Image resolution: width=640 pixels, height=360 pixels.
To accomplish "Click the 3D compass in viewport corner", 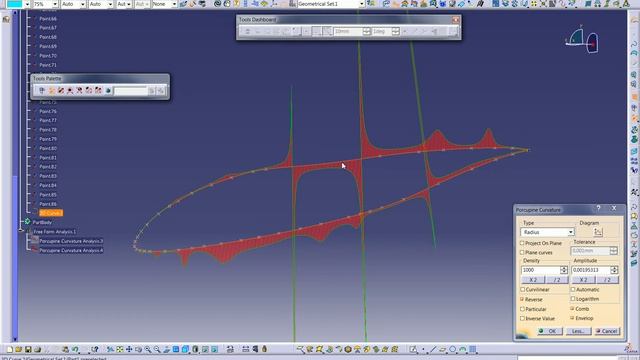I will pyautogui.click(x=582, y=40).
